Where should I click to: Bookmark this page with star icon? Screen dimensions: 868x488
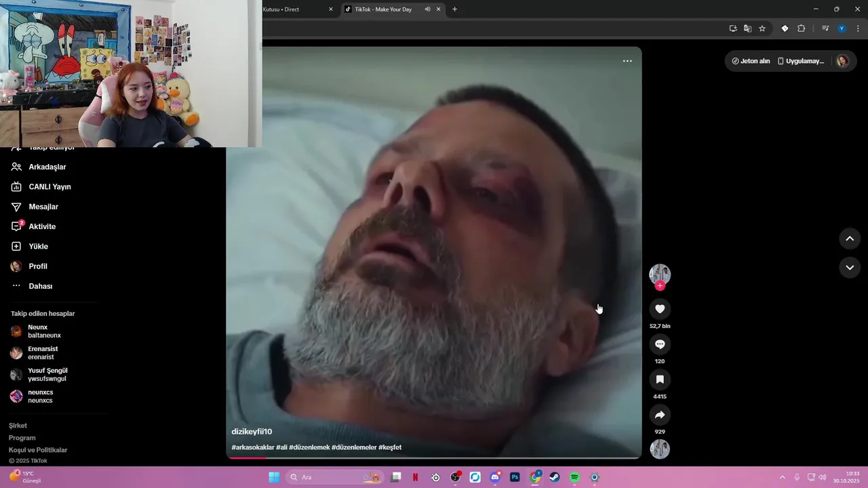(x=762, y=28)
